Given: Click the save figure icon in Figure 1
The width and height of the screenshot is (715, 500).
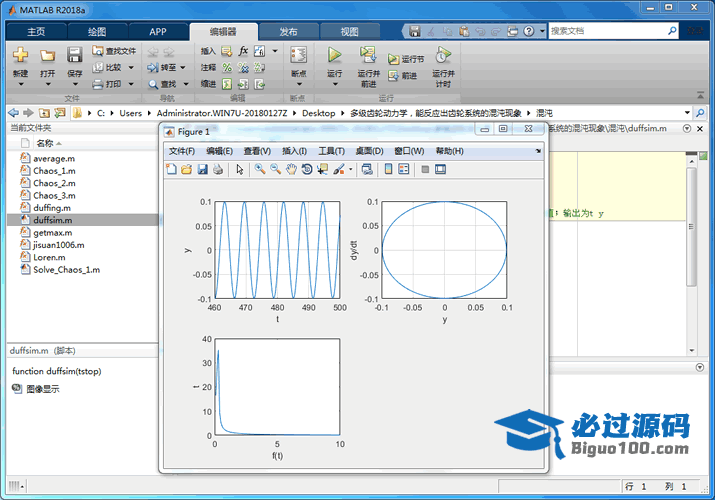Looking at the screenshot, I should [x=202, y=170].
